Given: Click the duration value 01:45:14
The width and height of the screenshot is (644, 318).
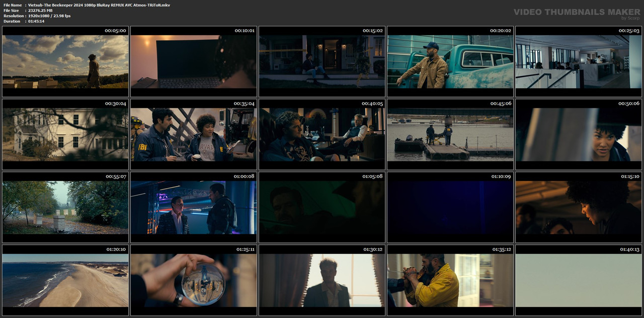Looking at the screenshot, I should coord(36,21).
